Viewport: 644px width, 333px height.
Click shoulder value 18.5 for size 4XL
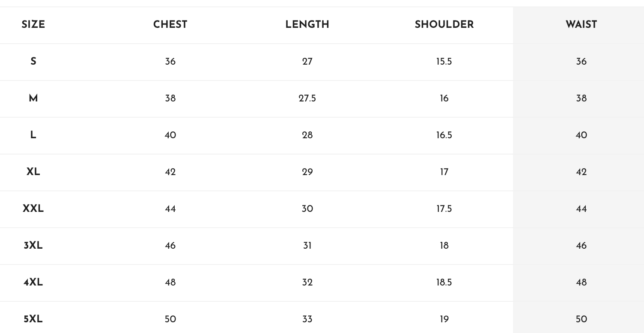point(444,282)
